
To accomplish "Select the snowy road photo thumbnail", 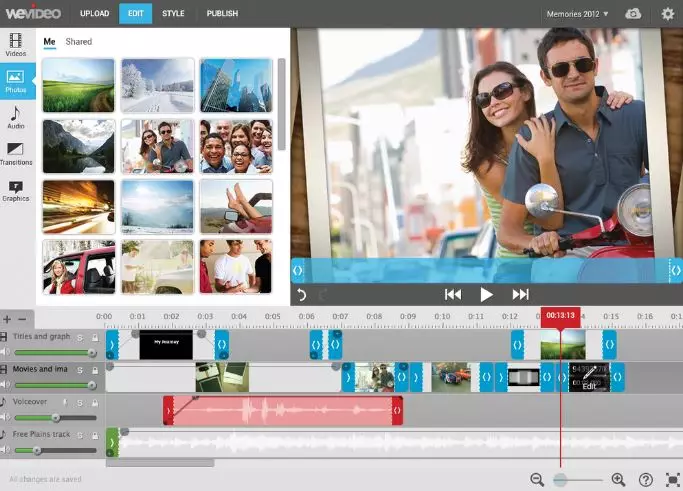I will pyautogui.click(x=157, y=85).
